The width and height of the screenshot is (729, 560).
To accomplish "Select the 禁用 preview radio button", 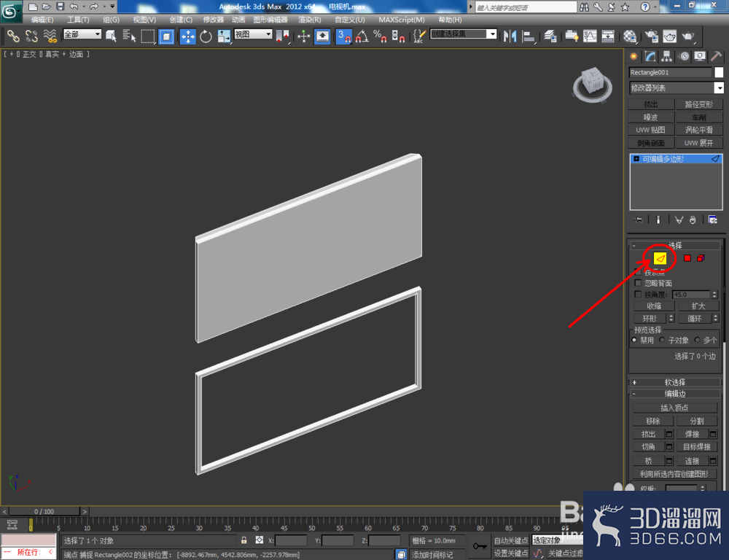I will [634, 340].
